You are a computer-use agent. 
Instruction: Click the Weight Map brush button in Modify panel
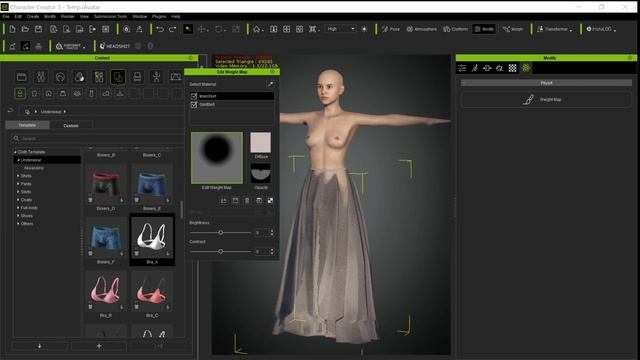pos(546,100)
